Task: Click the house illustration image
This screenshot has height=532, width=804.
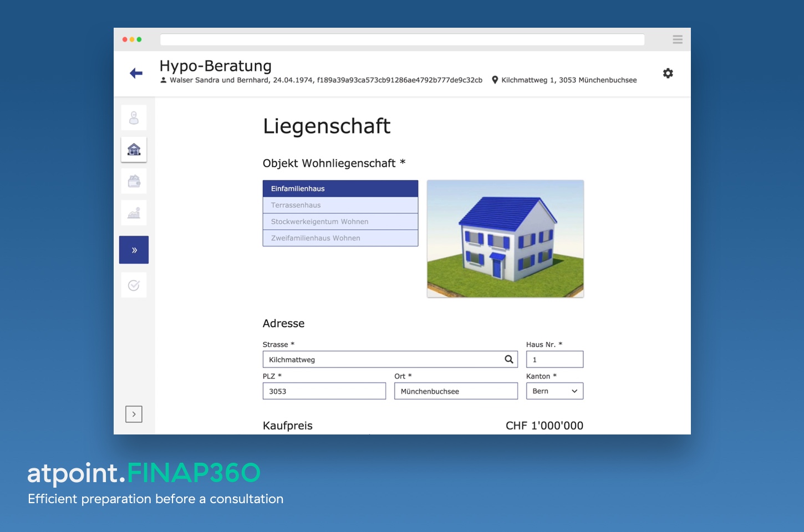Action: [505, 239]
